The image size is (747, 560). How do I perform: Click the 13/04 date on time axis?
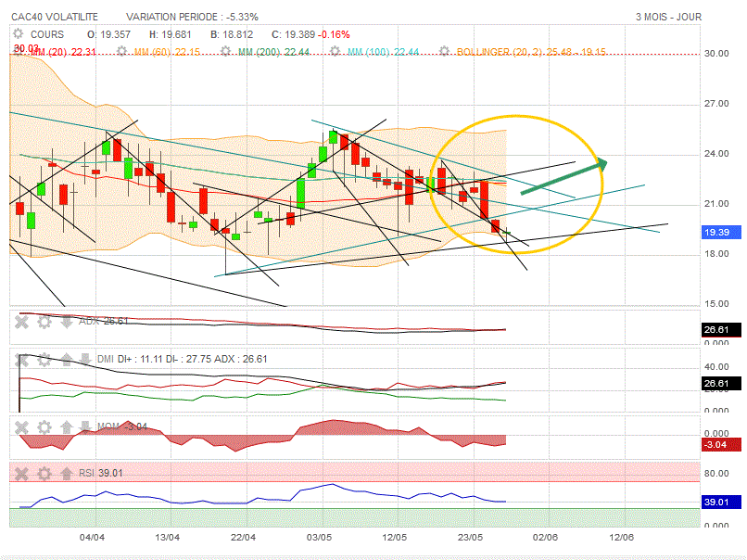[x=167, y=538]
